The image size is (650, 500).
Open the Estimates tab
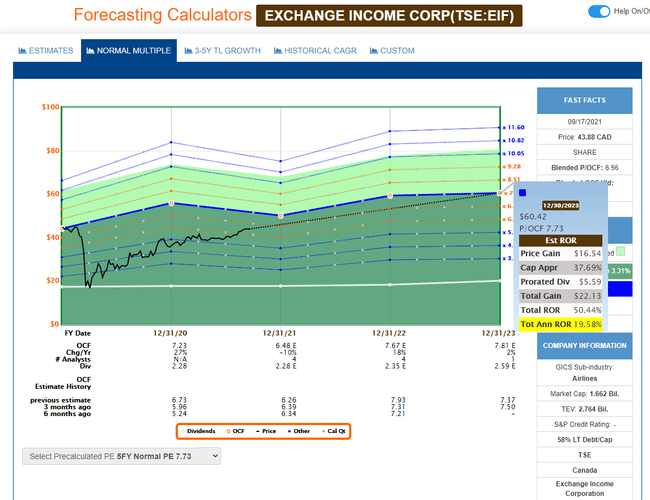coord(46,50)
